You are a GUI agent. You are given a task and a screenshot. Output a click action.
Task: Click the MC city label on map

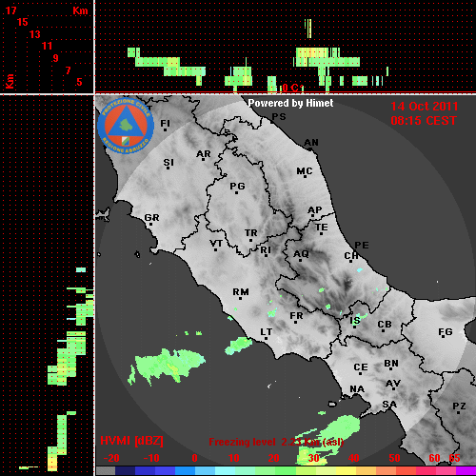click(305, 171)
